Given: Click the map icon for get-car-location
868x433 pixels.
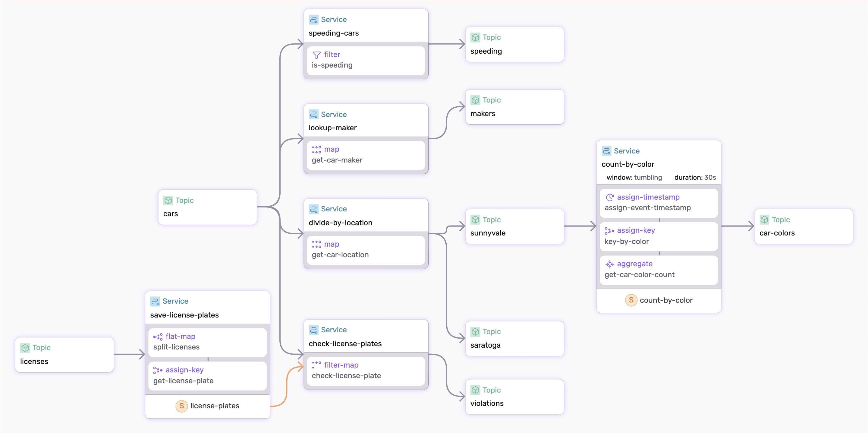Looking at the screenshot, I should pos(316,244).
